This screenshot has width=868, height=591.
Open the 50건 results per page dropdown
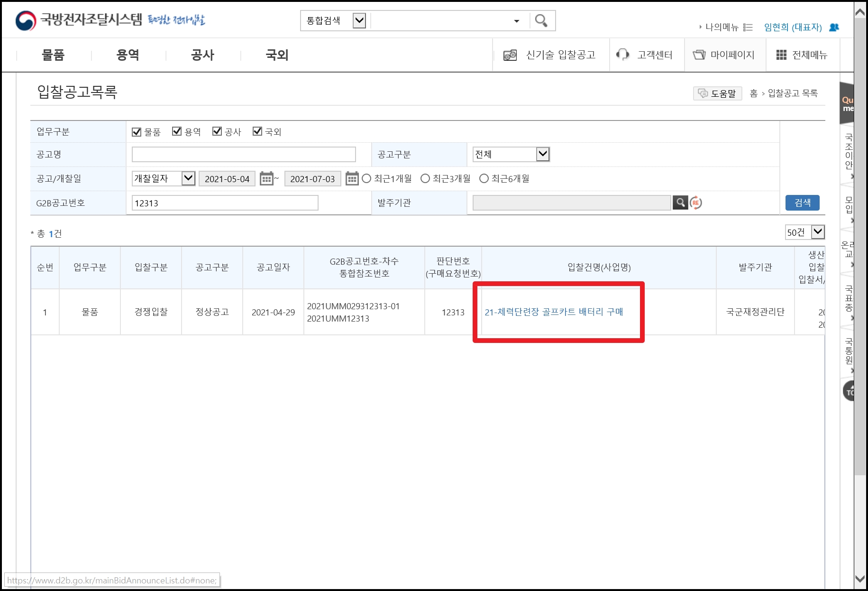click(x=805, y=232)
